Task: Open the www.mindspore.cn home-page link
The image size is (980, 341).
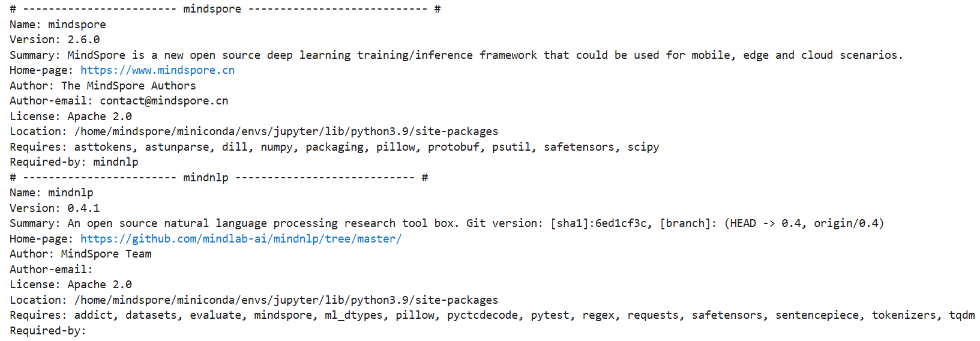Action: tap(157, 70)
